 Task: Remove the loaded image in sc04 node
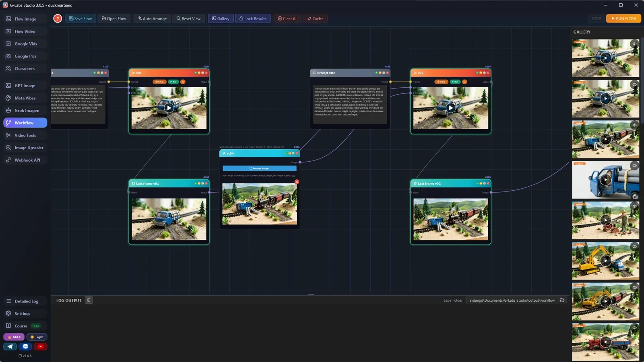click(297, 182)
